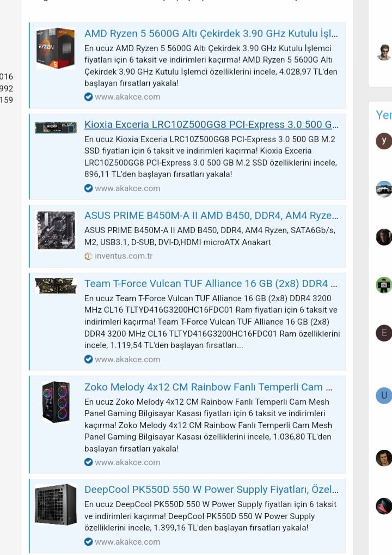Click the ASUS motherboard thumbnail

click(56, 230)
